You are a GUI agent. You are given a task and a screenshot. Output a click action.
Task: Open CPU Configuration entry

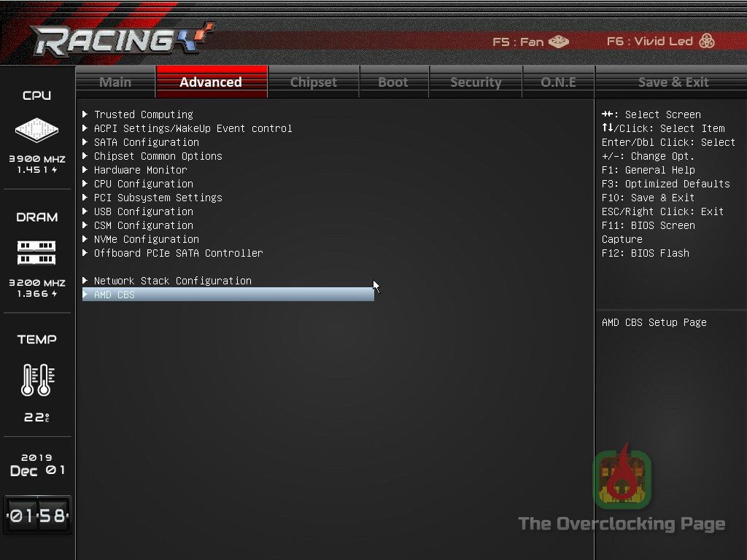click(144, 184)
